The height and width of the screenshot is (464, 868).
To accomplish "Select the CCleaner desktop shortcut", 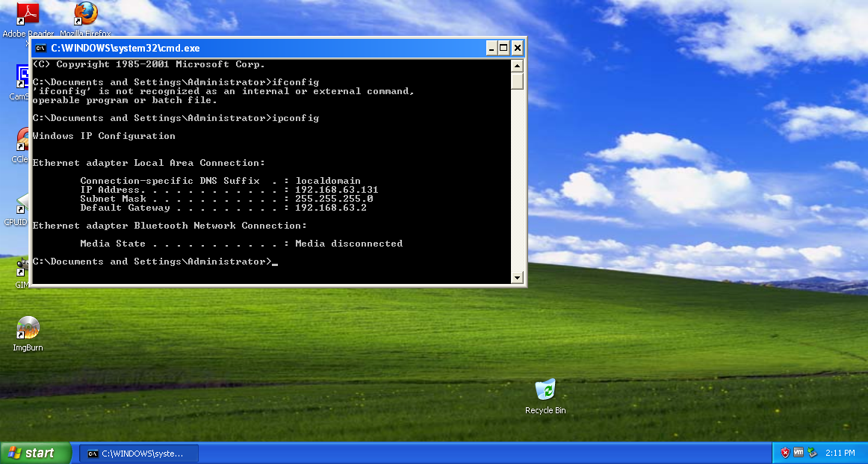I will [20, 145].
